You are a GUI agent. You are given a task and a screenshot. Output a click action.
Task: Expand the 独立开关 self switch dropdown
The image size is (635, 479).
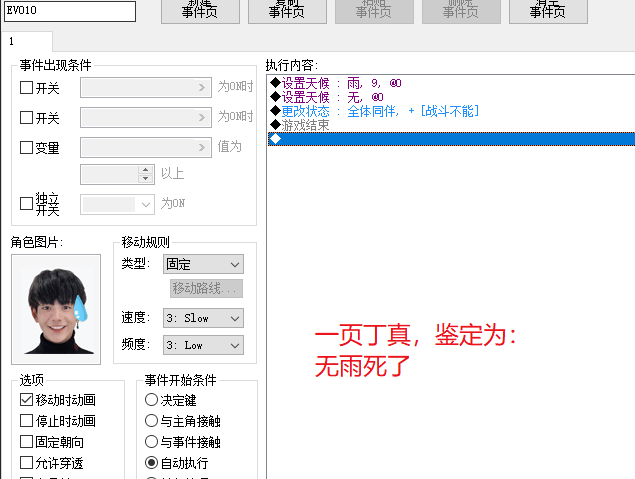point(117,204)
